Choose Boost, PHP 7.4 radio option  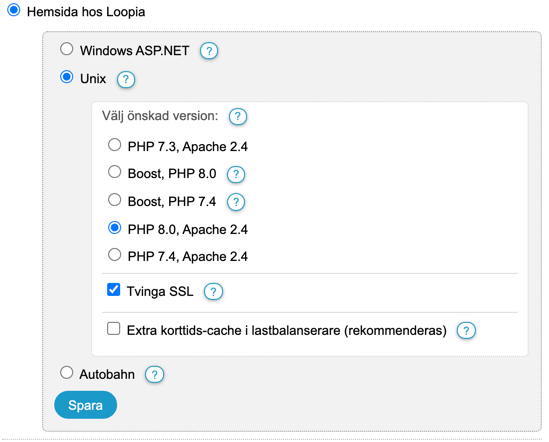(114, 200)
